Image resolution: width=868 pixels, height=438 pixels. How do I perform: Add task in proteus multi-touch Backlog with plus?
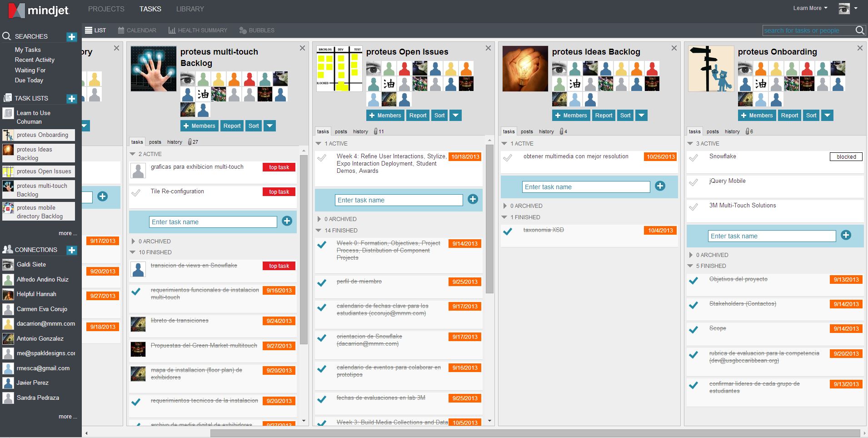[x=287, y=222]
